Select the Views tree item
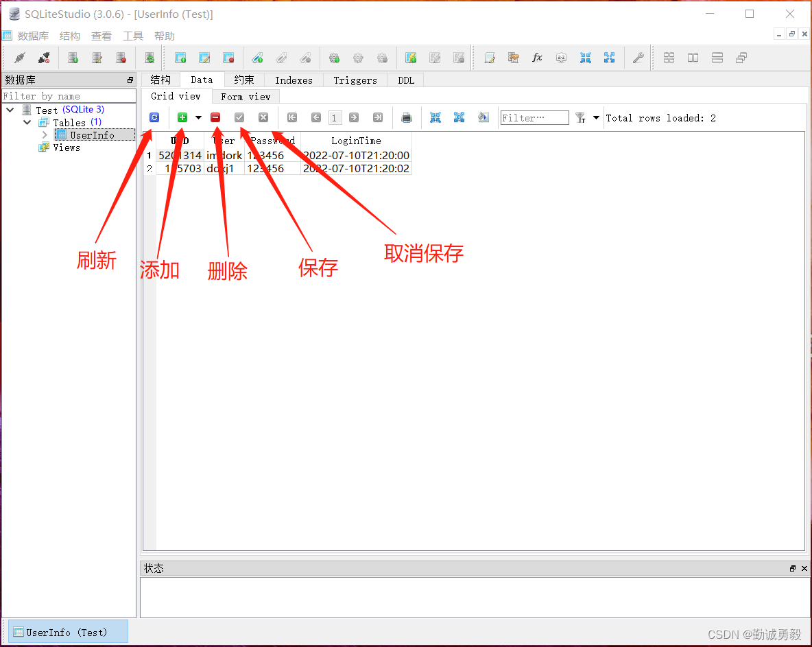 pos(67,148)
